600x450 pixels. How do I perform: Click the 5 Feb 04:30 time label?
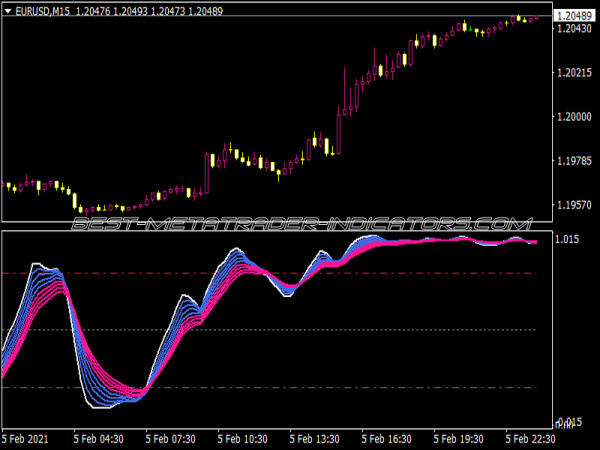point(98,439)
